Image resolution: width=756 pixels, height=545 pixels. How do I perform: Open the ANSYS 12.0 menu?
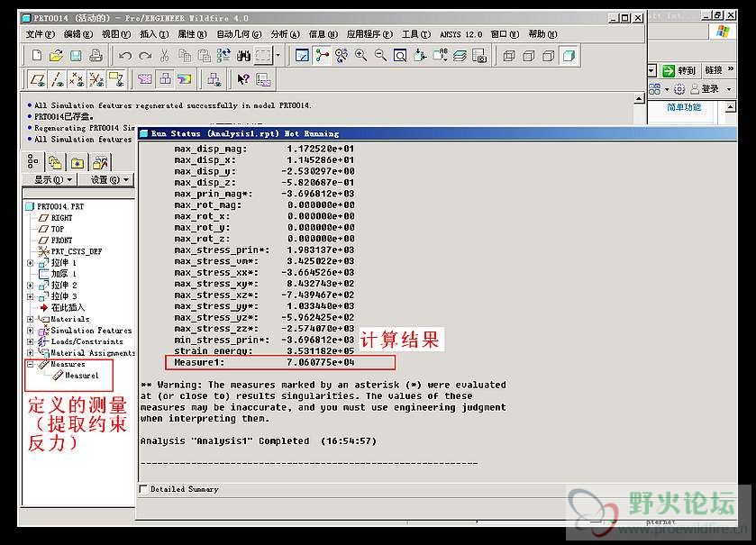coord(461,34)
